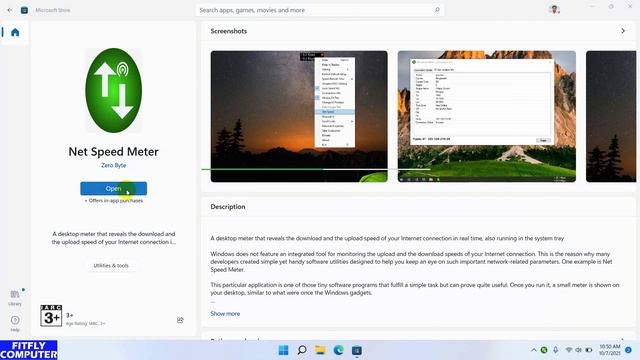Screen dimensions: 640x360
Task: Click the taskbar clock and date
Action: click(609, 350)
